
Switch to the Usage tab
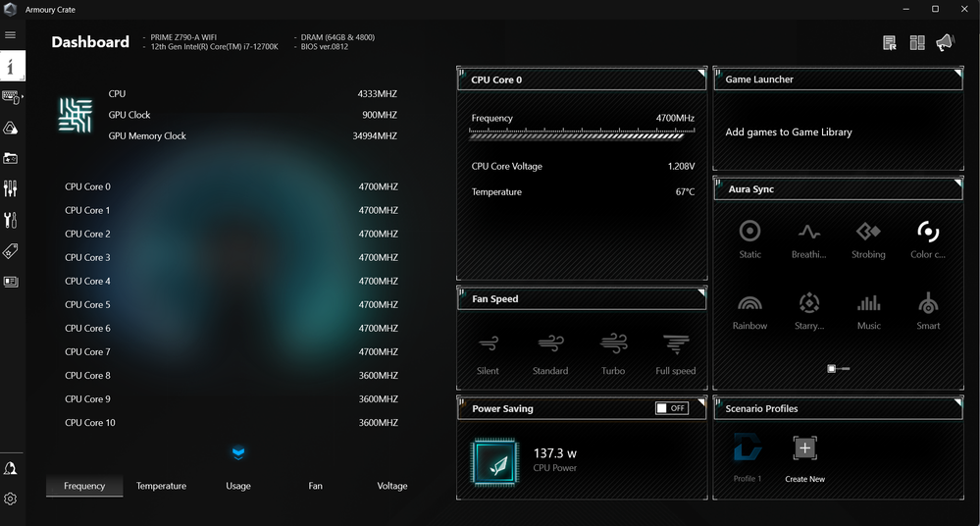(238, 486)
